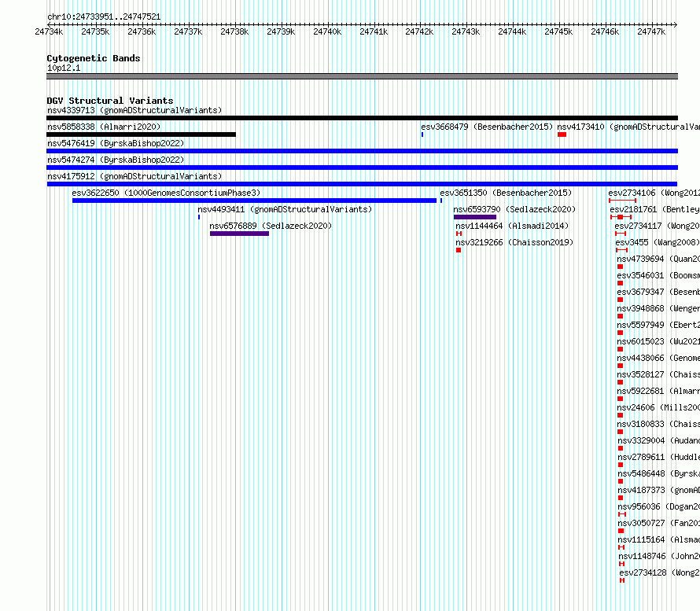The width and height of the screenshot is (700, 611).
Task: Open nsv4173410 gnomAD variant label
Action: pyautogui.click(x=628, y=127)
